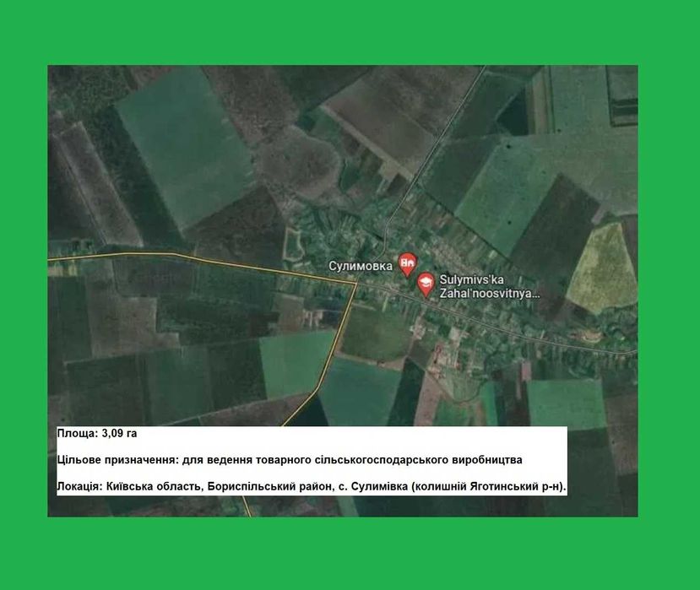Click the red pin next to Сулимовка
Viewport: 700px width, 590px height.
[407, 264]
